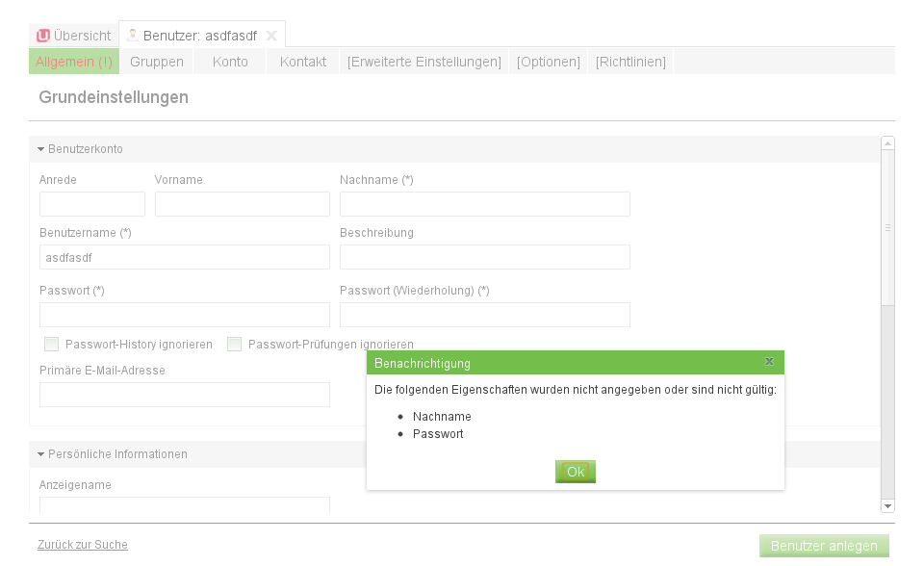Open the Konto tab

tap(230, 62)
